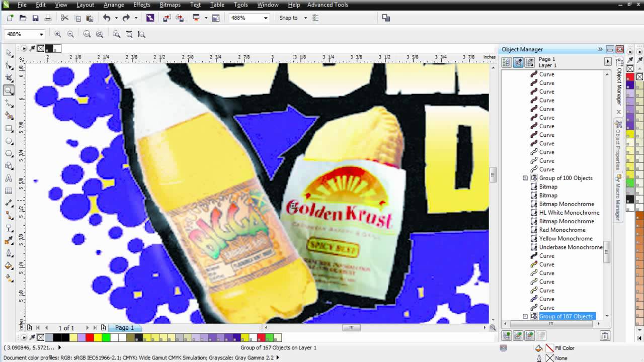Select the HL White Monochrome bitmap
Image resolution: width=644 pixels, height=362 pixels.
pos(569,213)
